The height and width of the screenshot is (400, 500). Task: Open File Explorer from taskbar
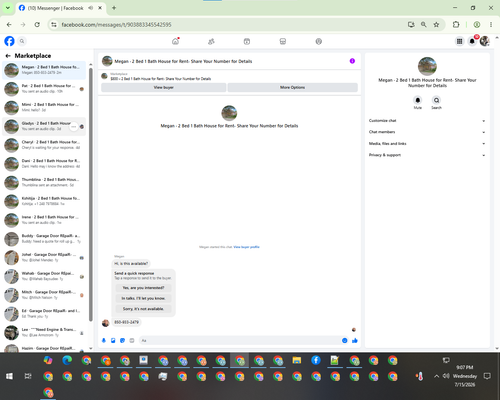point(297,360)
